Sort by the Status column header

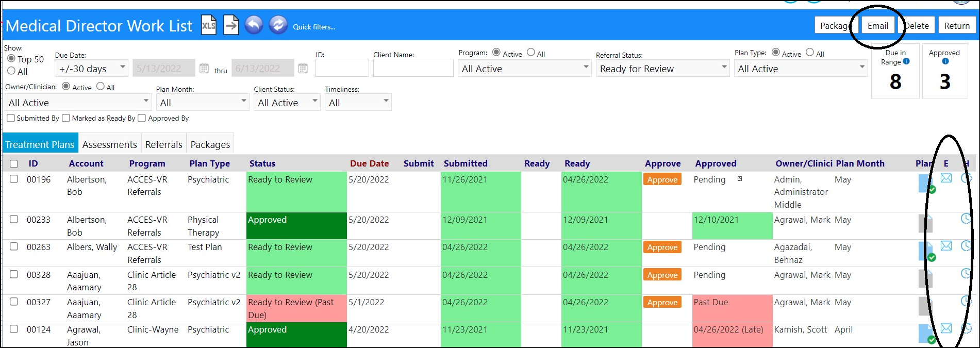pyautogui.click(x=262, y=163)
